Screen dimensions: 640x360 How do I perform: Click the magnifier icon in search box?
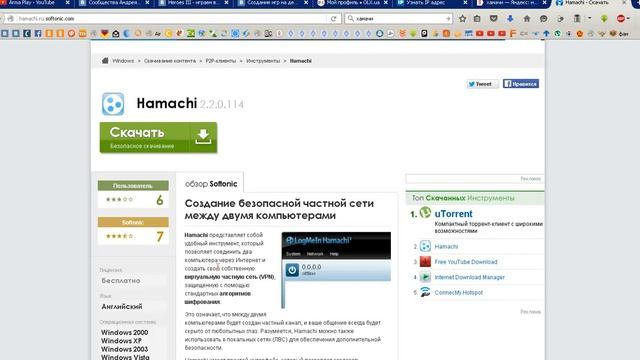pos(350,18)
